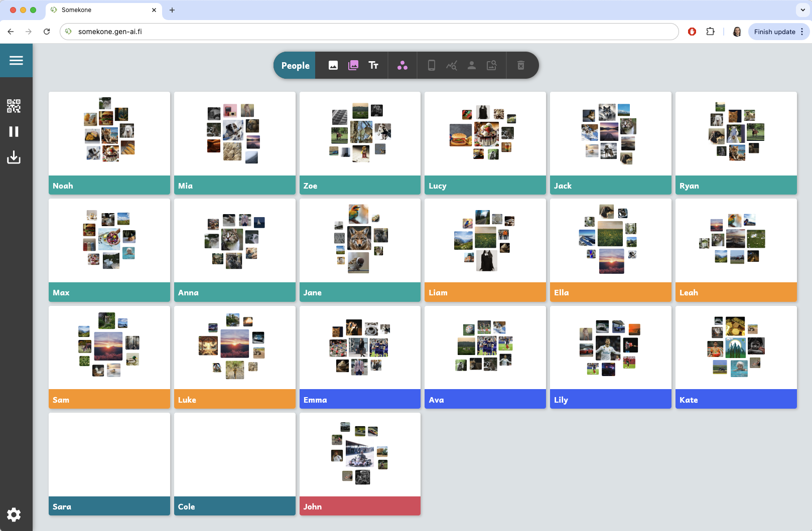Open Ryan's card

pos(736,143)
